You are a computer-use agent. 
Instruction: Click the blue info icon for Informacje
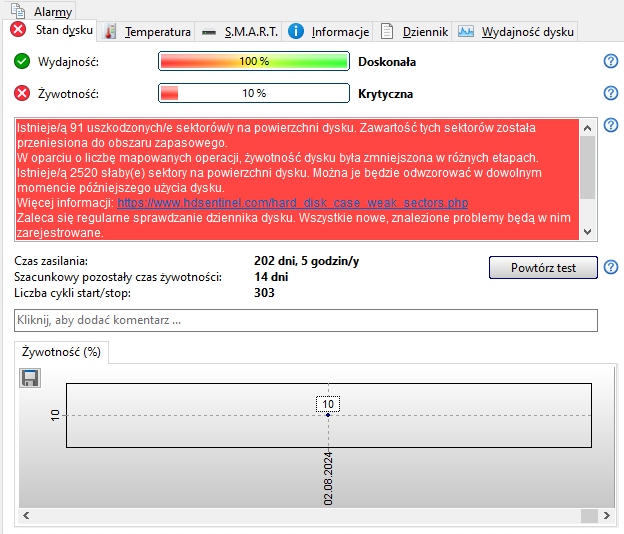[x=296, y=31]
